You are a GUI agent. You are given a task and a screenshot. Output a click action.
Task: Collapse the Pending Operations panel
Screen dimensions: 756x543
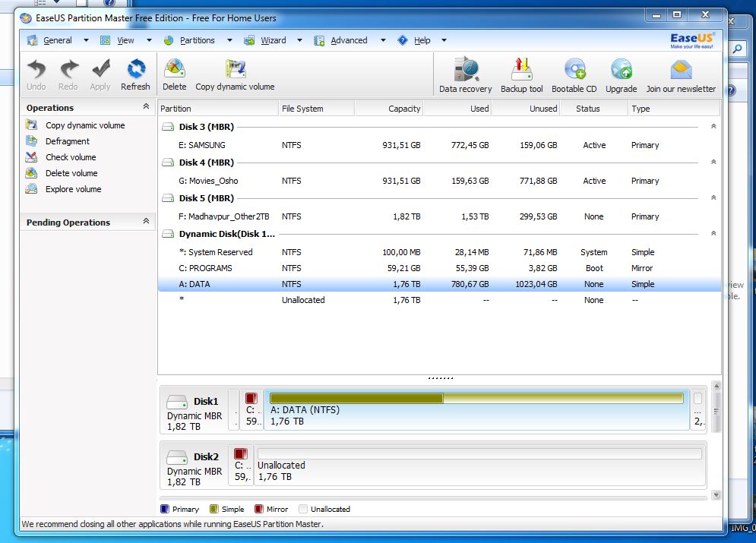pos(146,222)
